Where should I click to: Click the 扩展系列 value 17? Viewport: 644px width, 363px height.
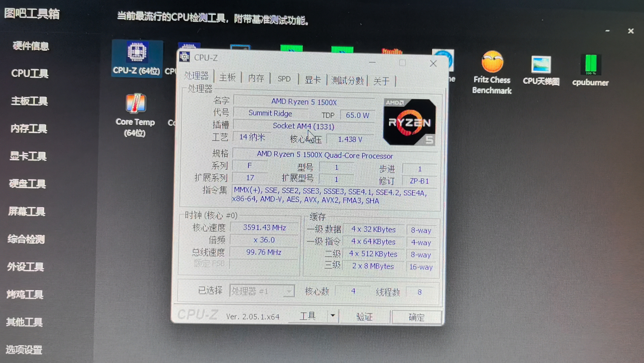(250, 177)
